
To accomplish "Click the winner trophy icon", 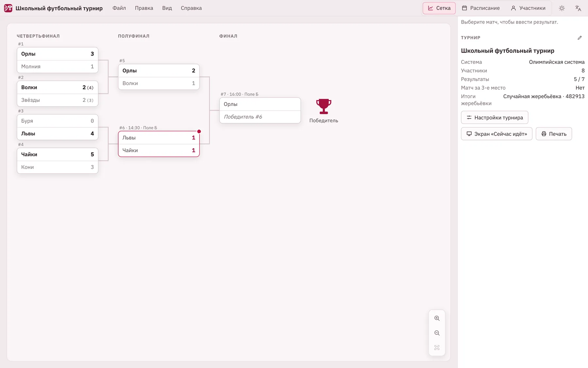I will (324, 106).
